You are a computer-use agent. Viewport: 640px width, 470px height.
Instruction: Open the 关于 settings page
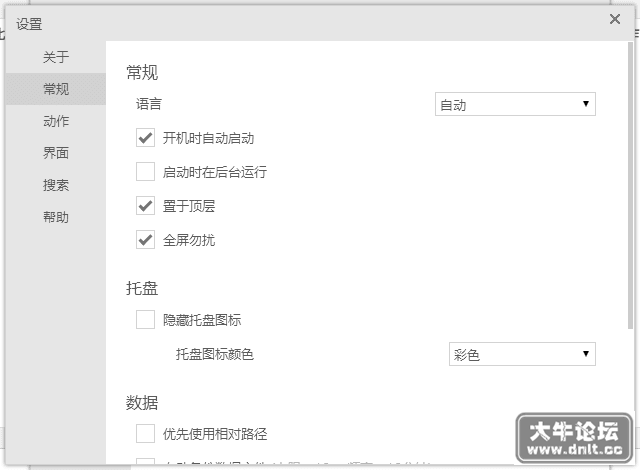56,57
